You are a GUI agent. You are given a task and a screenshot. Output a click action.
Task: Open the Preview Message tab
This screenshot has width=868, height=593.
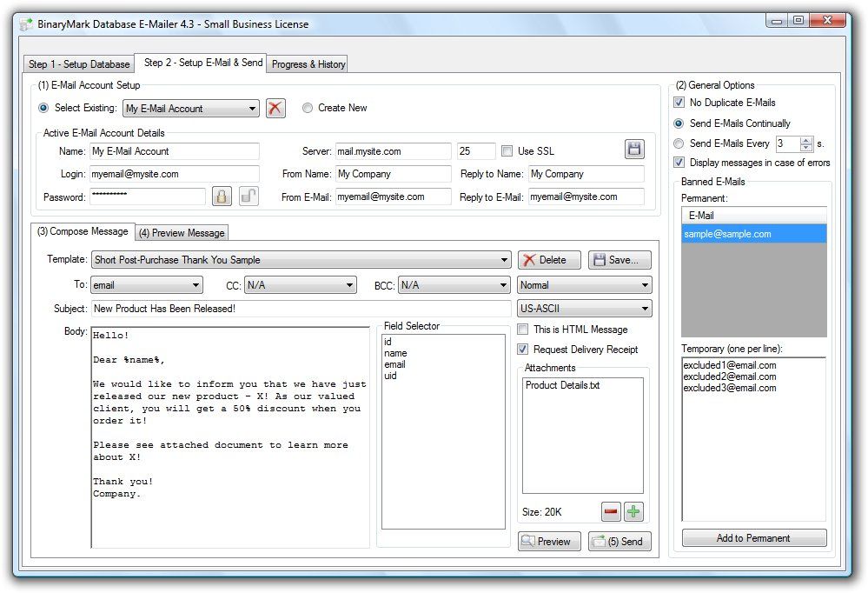coord(181,232)
